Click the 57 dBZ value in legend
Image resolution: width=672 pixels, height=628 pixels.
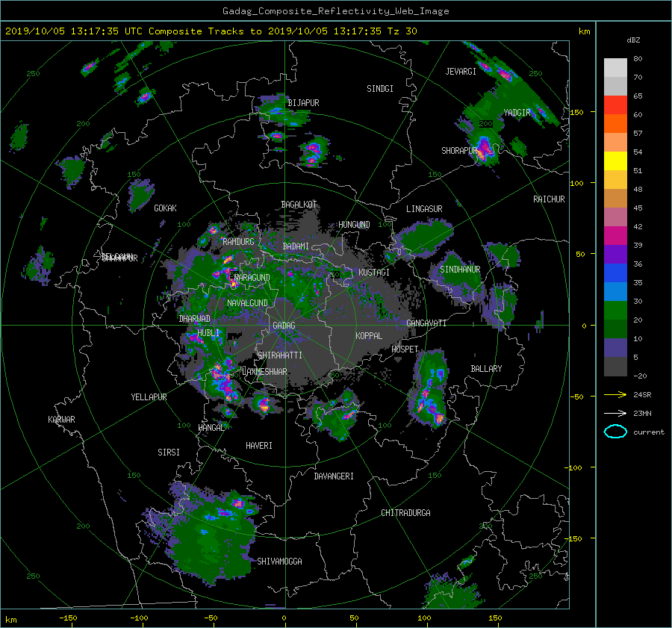tap(638, 134)
